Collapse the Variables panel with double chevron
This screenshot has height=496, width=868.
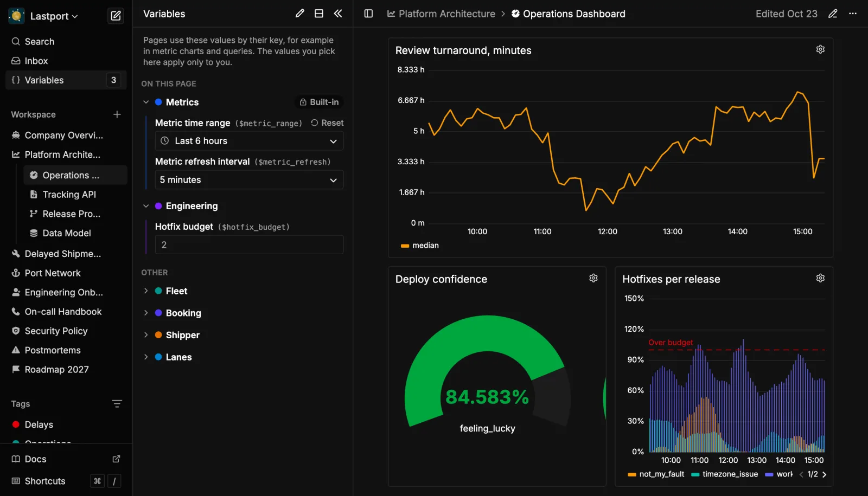tap(338, 14)
